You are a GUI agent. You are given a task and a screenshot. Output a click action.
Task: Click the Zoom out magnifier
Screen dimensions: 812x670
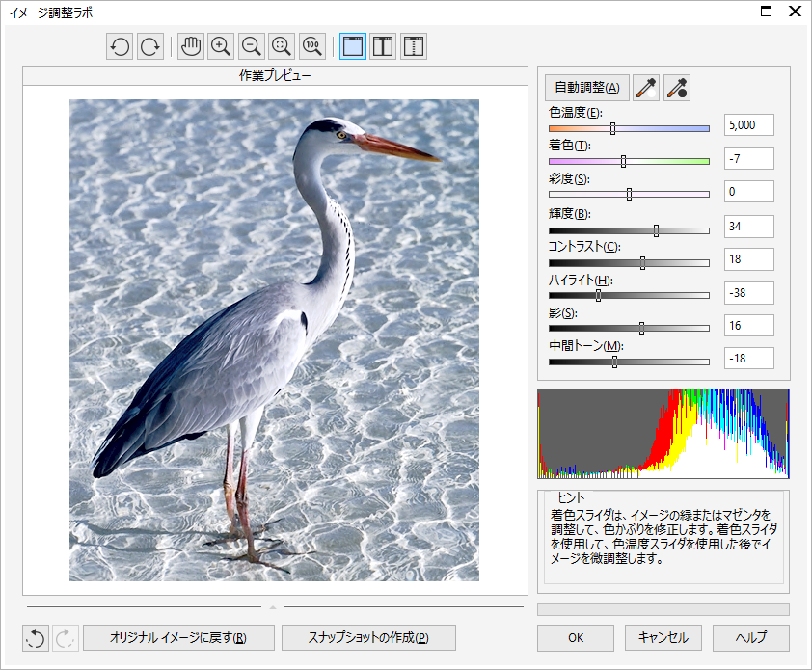(x=252, y=46)
